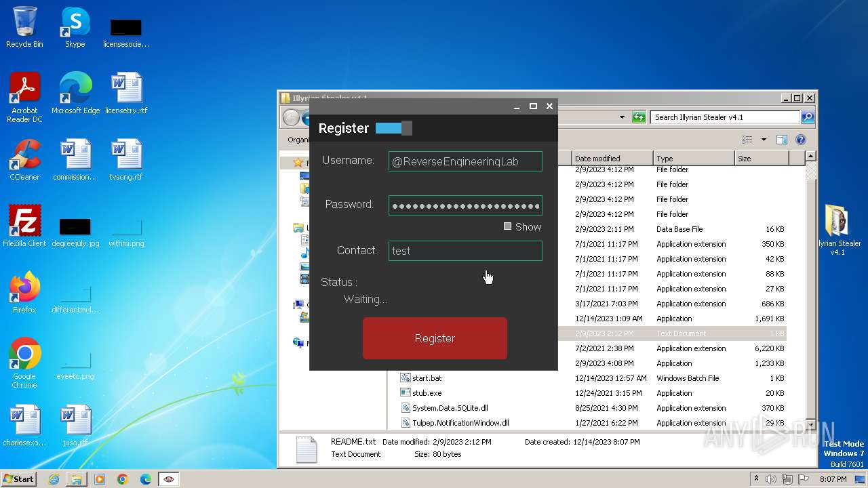
Task: Select degreejuly.jpg desktop file
Action: tap(75, 231)
